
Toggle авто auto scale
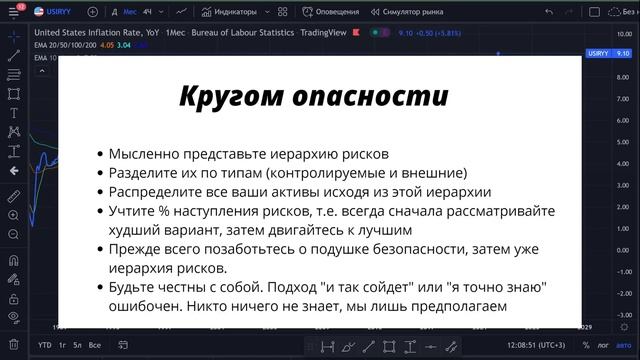point(624,345)
